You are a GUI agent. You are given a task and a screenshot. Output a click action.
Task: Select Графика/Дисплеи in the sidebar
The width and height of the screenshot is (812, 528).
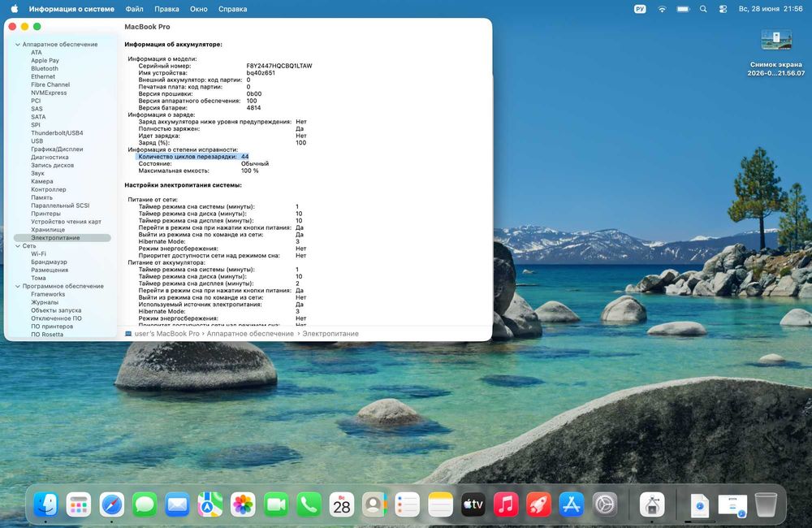57,149
